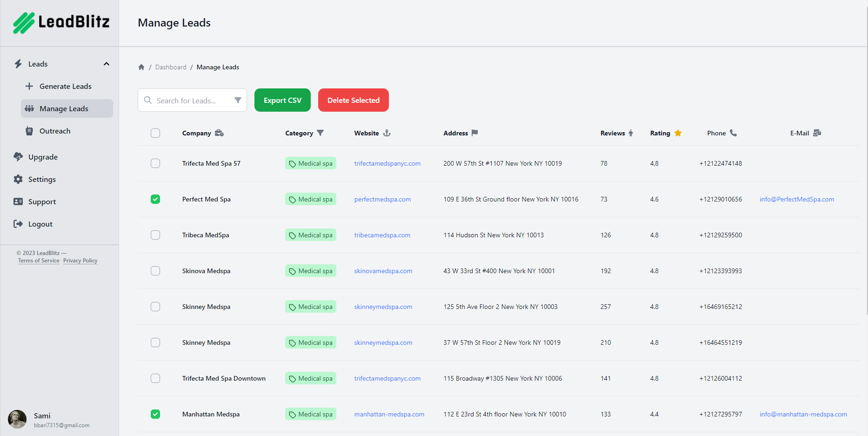Uncheck the Perfect Med Spa checkbox
The image size is (868, 436).
(x=155, y=199)
